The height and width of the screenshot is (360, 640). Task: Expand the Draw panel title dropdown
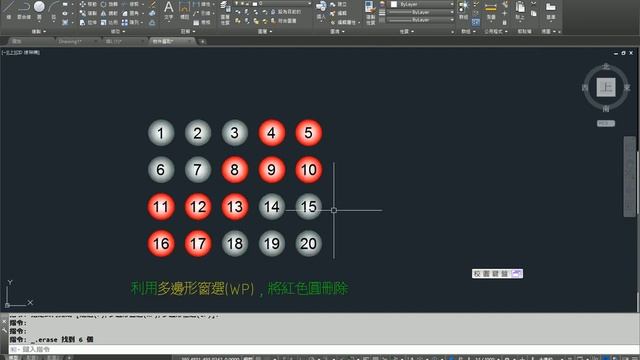pos(39,31)
